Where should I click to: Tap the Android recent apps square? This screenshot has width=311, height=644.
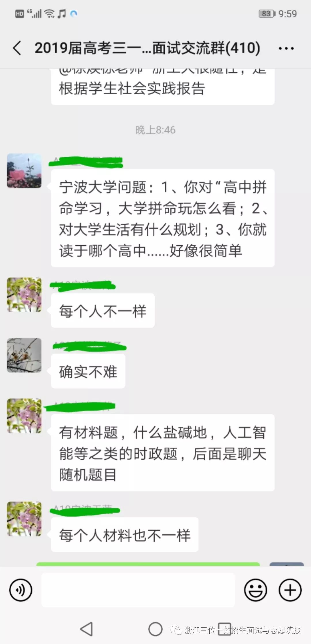(224, 629)
